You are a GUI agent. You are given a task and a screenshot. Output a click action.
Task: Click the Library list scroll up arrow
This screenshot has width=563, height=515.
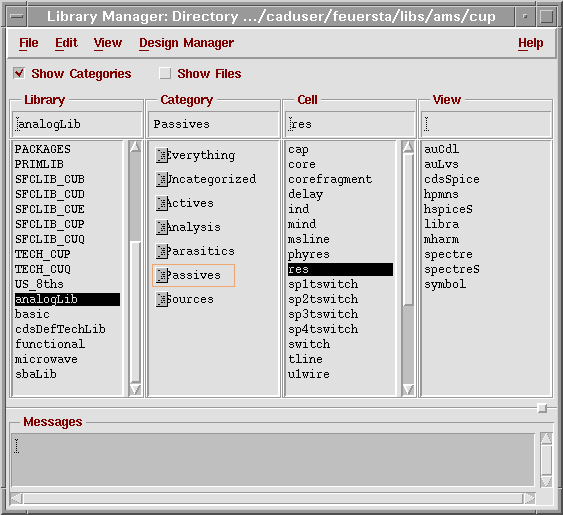click(x=135, y=147)
